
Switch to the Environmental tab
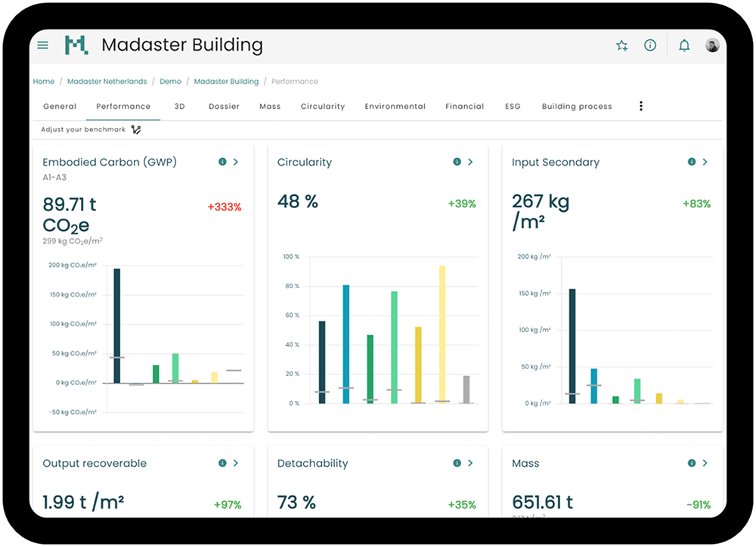pyautogui.click(x=395, y=107)
